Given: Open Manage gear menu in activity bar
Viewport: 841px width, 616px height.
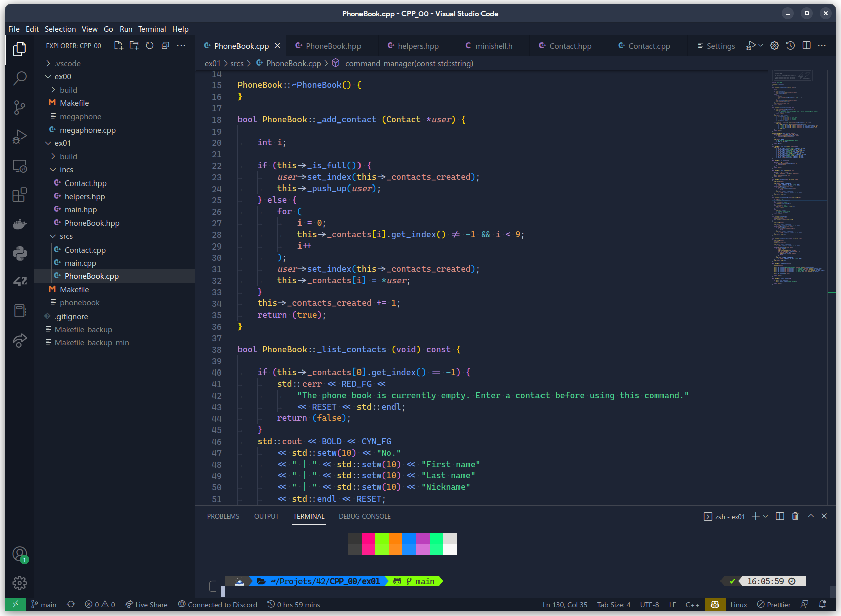Looking at the screenshot, I should coord(20,583).
